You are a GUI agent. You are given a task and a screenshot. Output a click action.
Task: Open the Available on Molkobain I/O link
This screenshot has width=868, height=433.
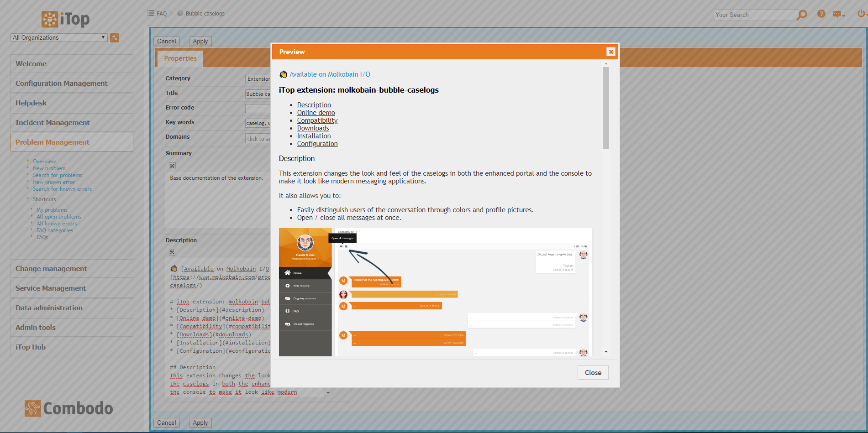(330, 74)
